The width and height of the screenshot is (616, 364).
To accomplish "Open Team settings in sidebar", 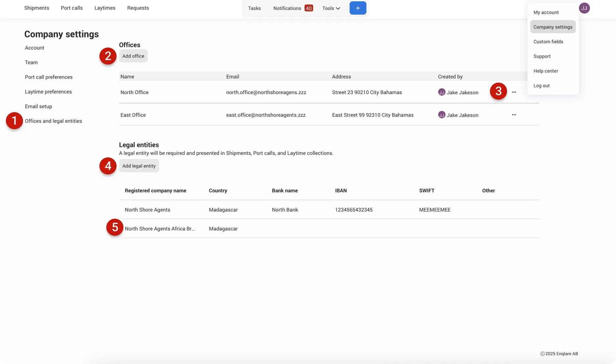I will pos(31,62).
